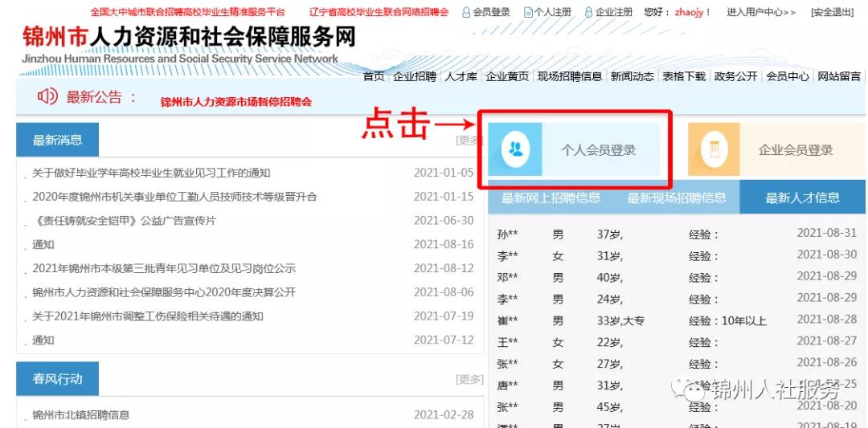Select 政务公开 in the navigation bar

coord(735,77)
